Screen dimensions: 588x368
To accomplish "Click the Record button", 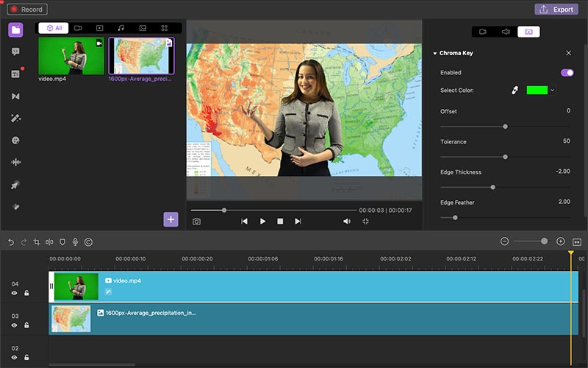I will pyautogui.click(x=27, y=10).
